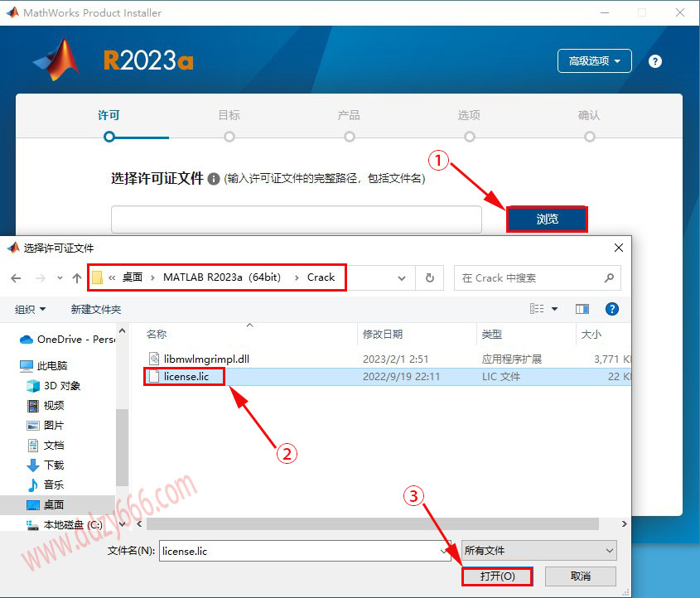
Task: Click the info icon beside 选择许可证文件
Action: click(x=214, y=179)
